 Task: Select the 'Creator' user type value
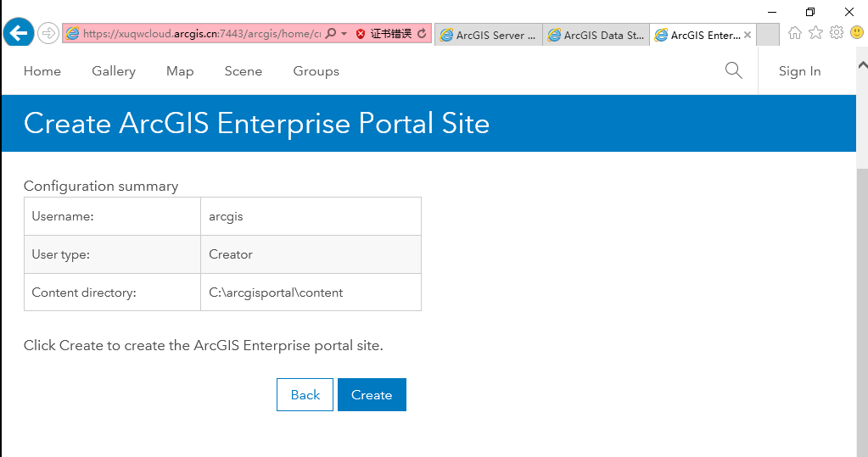click(x=230, y=254)
